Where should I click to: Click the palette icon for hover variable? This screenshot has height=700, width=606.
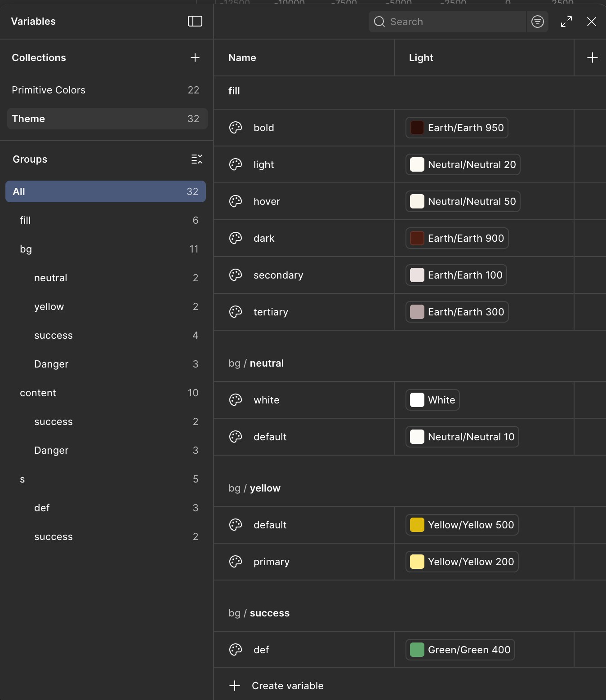tap(236, 201)
